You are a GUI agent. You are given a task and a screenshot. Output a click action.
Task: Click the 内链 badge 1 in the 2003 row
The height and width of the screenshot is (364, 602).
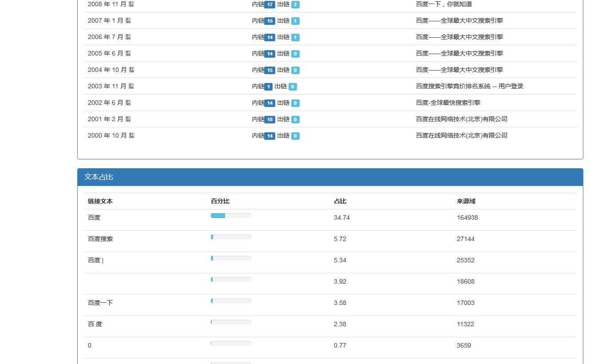[268, 87]
